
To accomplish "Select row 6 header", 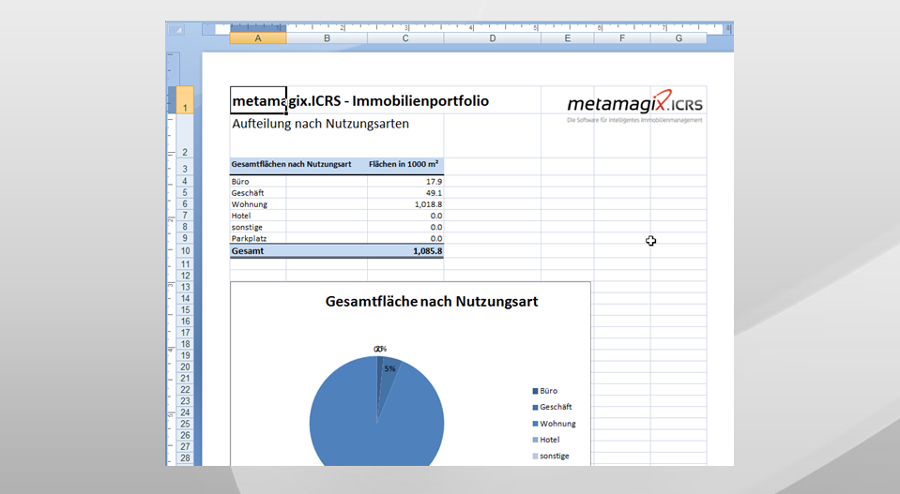I will click(185, 204).
